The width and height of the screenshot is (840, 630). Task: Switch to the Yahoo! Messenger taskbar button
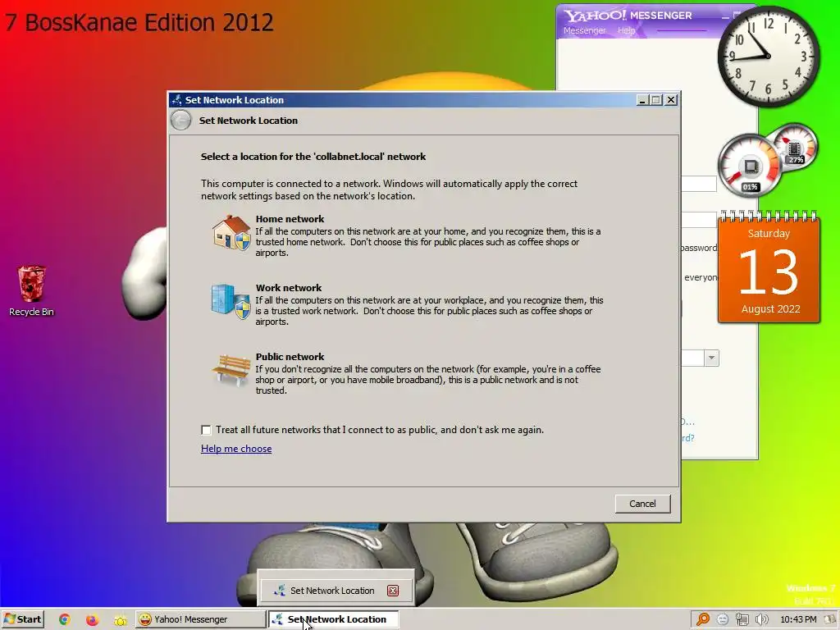200,619
